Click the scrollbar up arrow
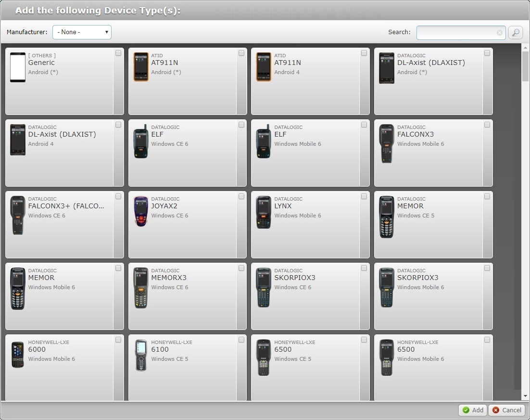The width and height of the screenshot is (530, 420). pyautogui.click(x=525, y=48)
